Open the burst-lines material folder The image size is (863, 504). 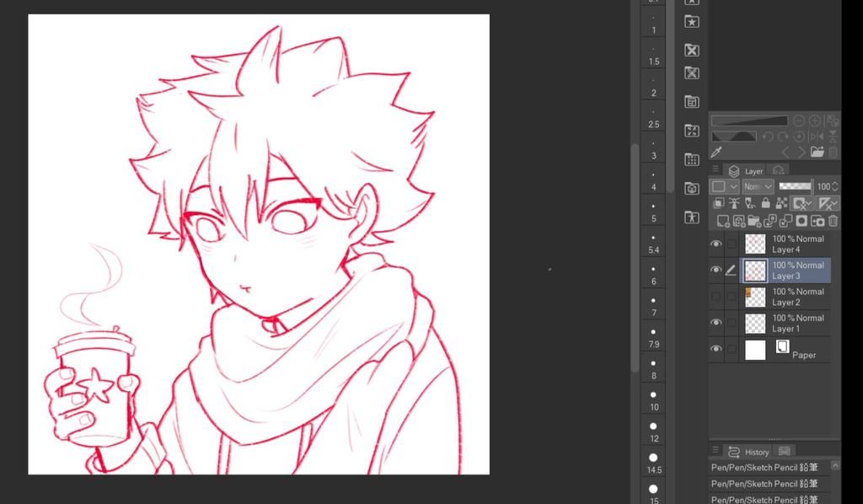(692, 131)
